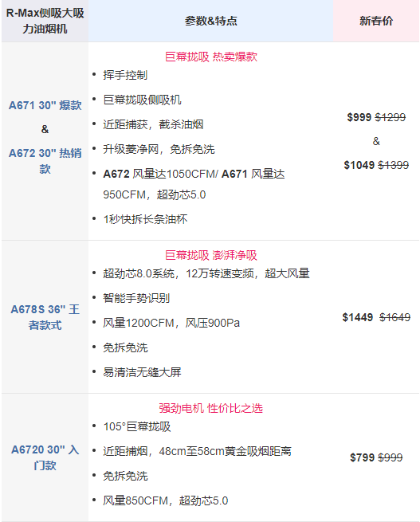This screenshot has height=522, width=420.
Task: Select the 巨幕拢吸 澎湃净吸 red heading
Action: pyautogui.click(x=211, y=255)
